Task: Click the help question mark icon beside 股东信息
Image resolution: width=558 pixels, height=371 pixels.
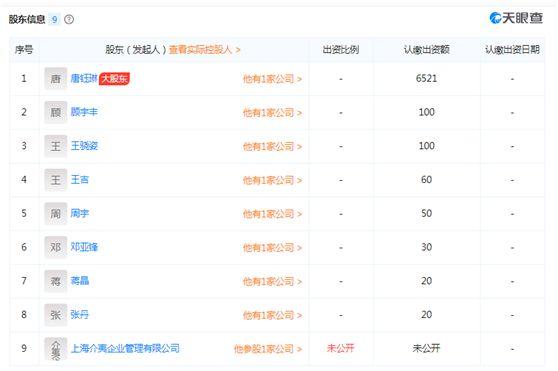Action: tap(69, 20)
